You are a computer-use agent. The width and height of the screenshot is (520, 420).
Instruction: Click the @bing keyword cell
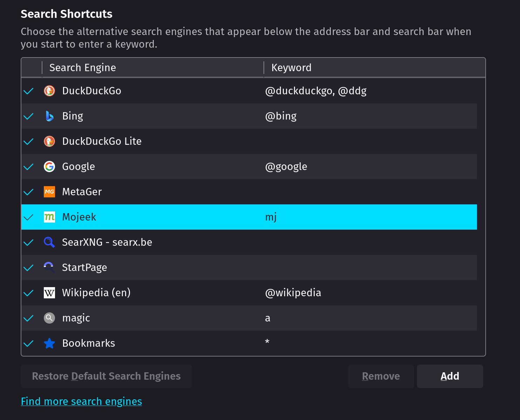281,116
